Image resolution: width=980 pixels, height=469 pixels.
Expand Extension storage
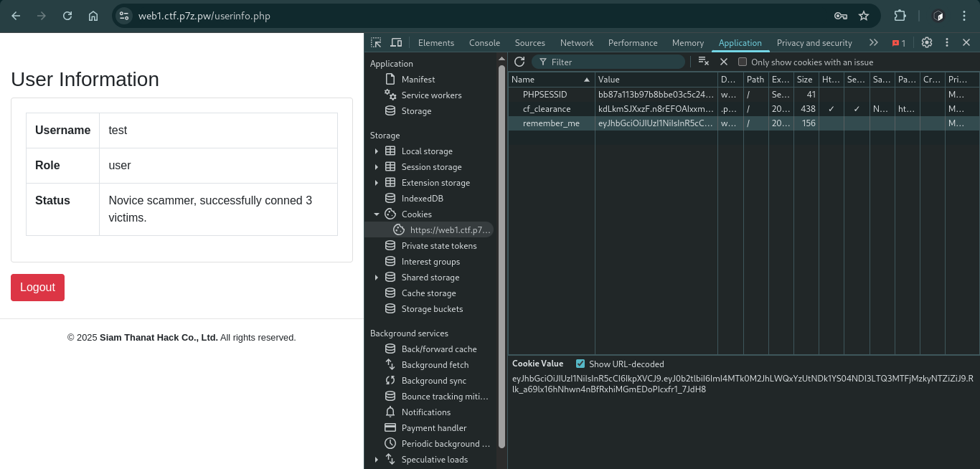pyautogui.click(x=376, y=183)
